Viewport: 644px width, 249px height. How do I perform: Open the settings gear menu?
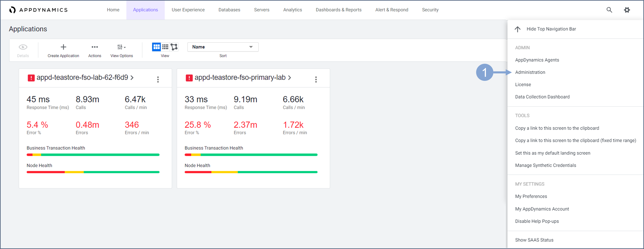[x=627, y=10]
